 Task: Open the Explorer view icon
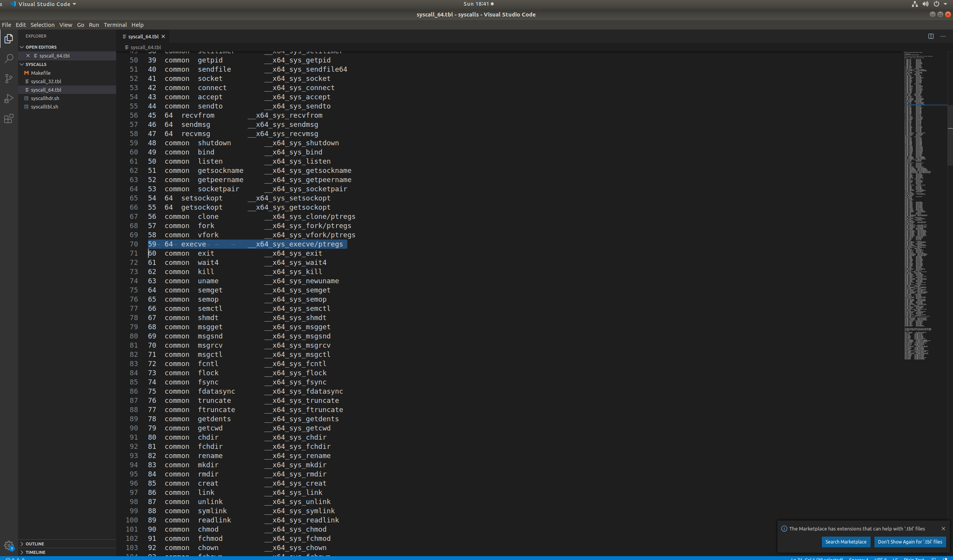9,39
